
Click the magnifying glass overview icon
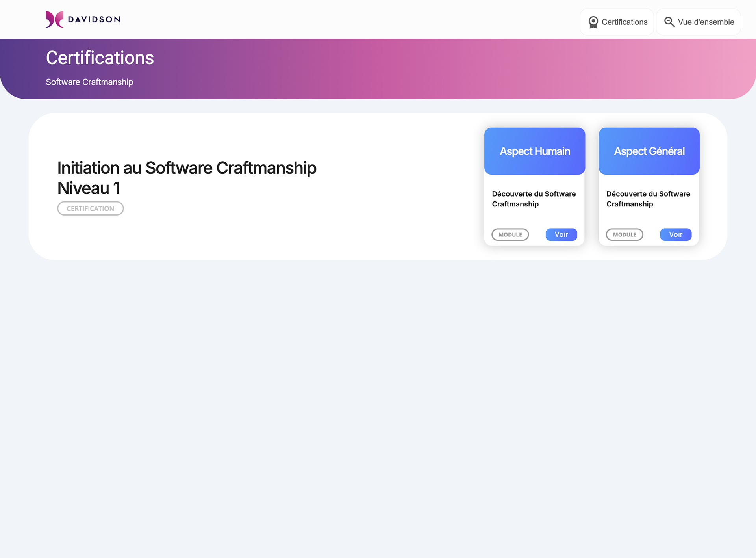tap(669, 22)
